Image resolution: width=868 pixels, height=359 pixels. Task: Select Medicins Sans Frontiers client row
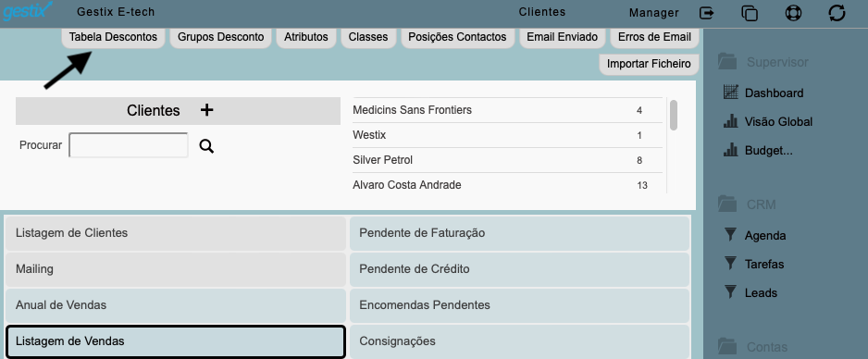tap(507, 110)
